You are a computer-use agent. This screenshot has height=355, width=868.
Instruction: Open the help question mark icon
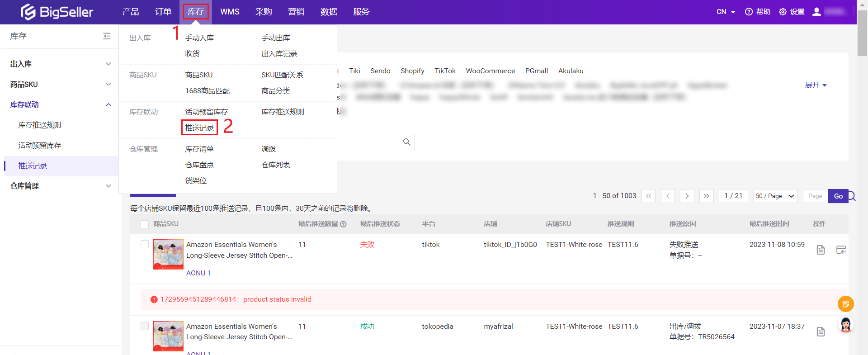(749, 12)
